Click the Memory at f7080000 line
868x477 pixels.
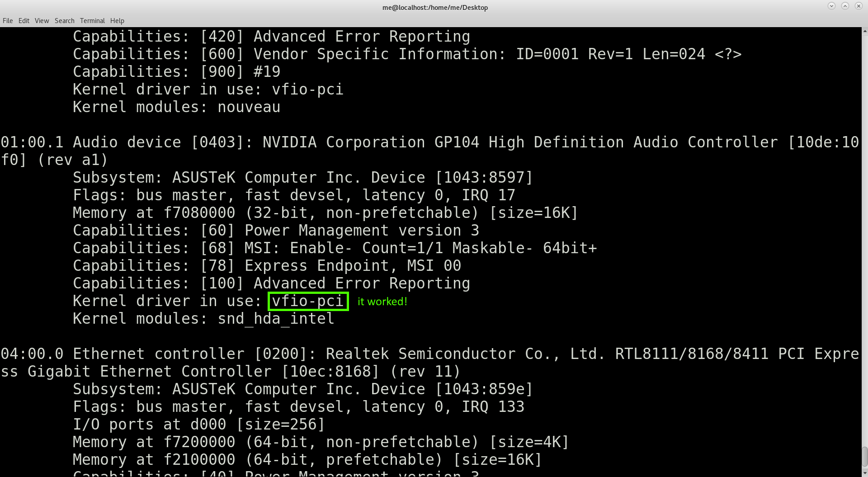pyautogui.click(x=324, y=213)
